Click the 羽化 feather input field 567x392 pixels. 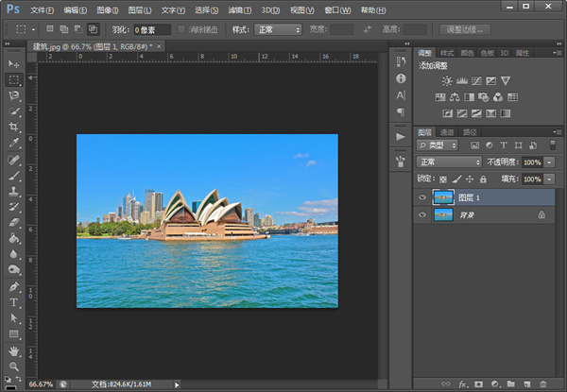pyautogui.click(x=151, y=30)
